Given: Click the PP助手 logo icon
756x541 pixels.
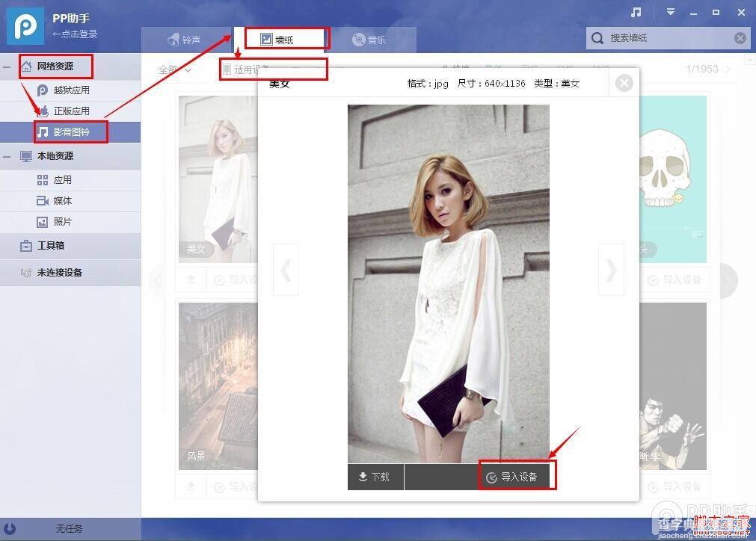Looking at the screenshot, I should tap(25, 26).
